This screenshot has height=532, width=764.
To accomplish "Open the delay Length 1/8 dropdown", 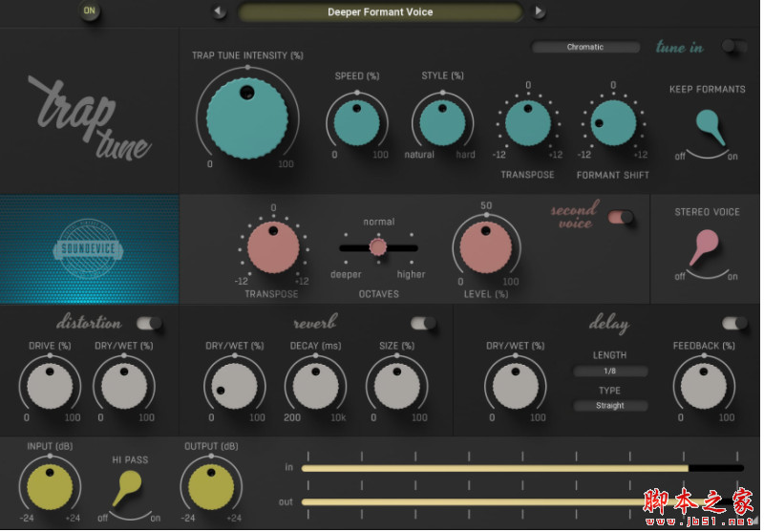I will [x=610, y=372].
